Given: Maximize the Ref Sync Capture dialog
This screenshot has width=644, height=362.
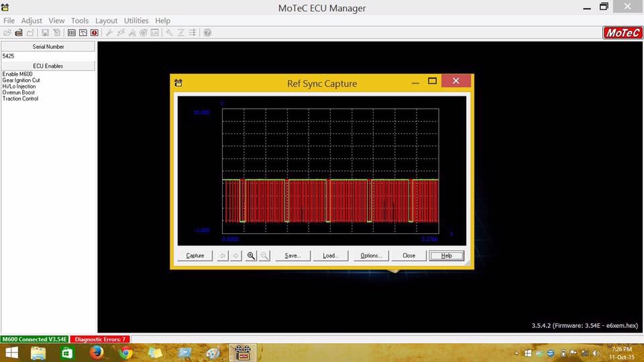Looking at the screenshot, I should (432, 81).
